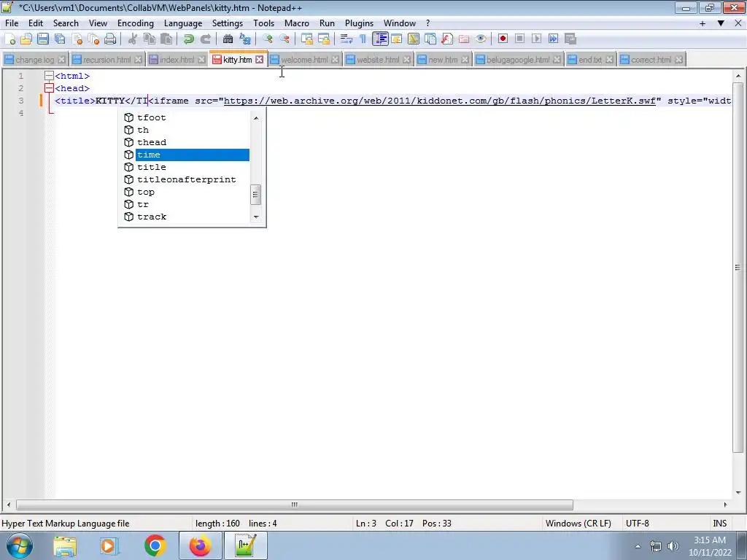Click the Copy toolbar icon
This screenshot has width=747, height=560.
(149, 39)
